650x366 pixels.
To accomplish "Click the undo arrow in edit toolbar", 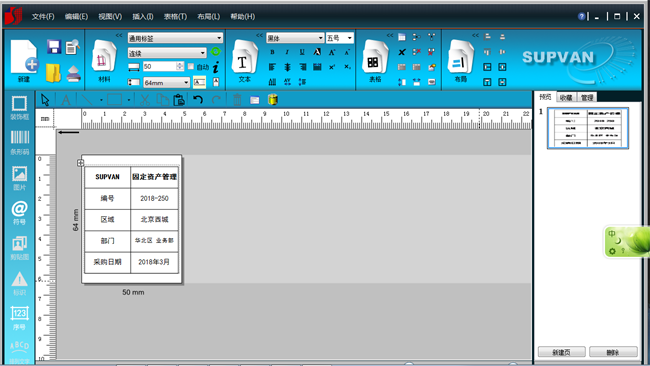I will click(x=198, y=100).
